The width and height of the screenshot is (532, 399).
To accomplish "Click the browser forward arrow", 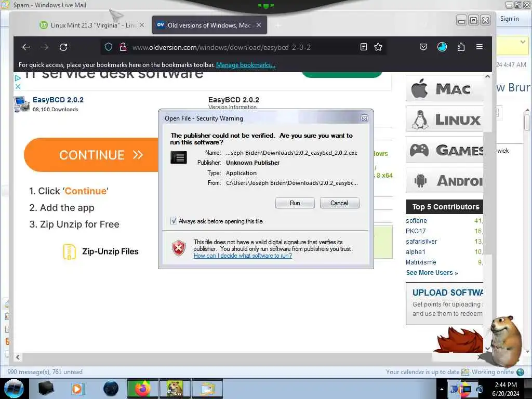I will click(x=45, y=47).
